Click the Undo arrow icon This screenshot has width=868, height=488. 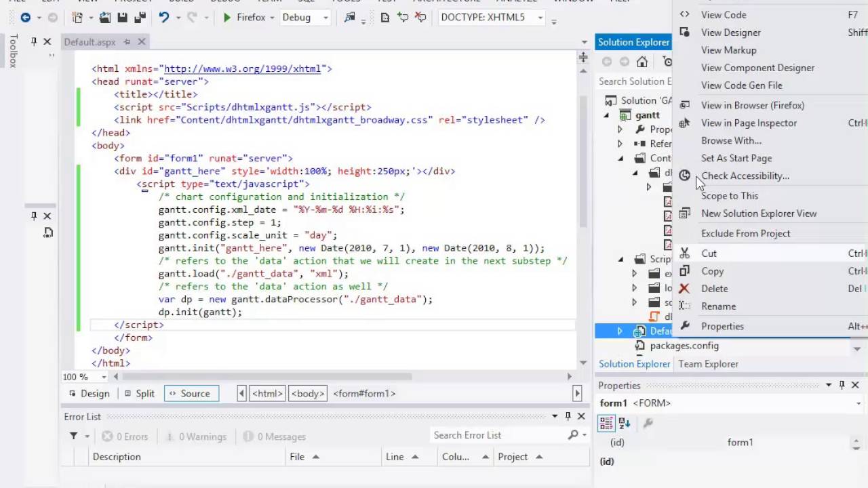point(163,18)
